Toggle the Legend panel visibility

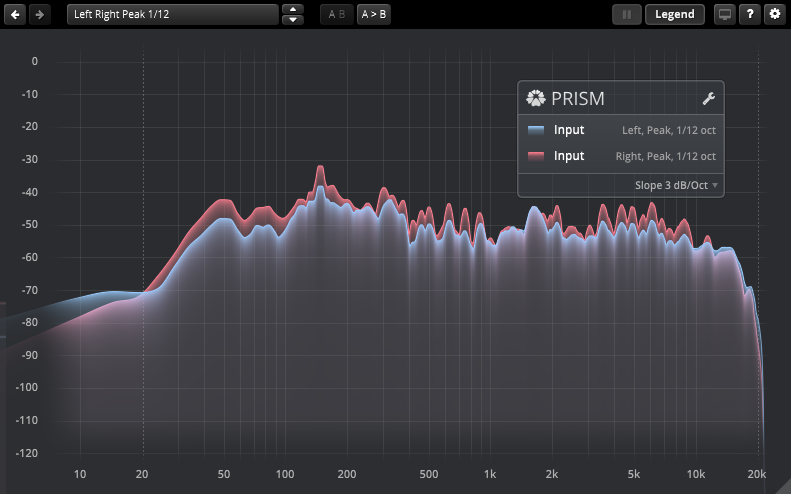click(675, 15)
